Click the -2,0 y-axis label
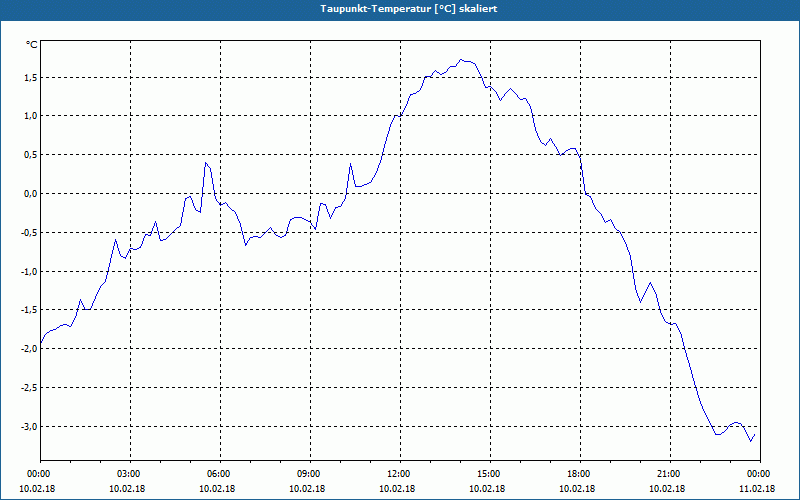This screenshot has width=800, height=500. (x=29, y=348)
